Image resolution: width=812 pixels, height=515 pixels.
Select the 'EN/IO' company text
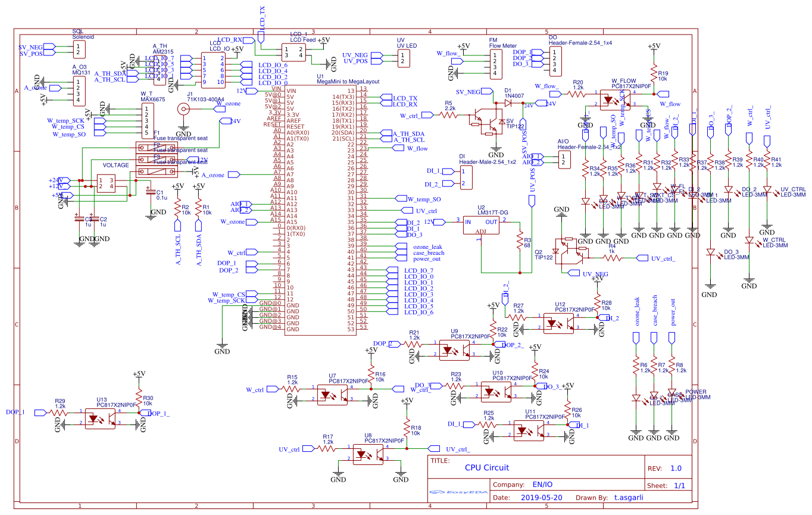click(x=543, y=485)
